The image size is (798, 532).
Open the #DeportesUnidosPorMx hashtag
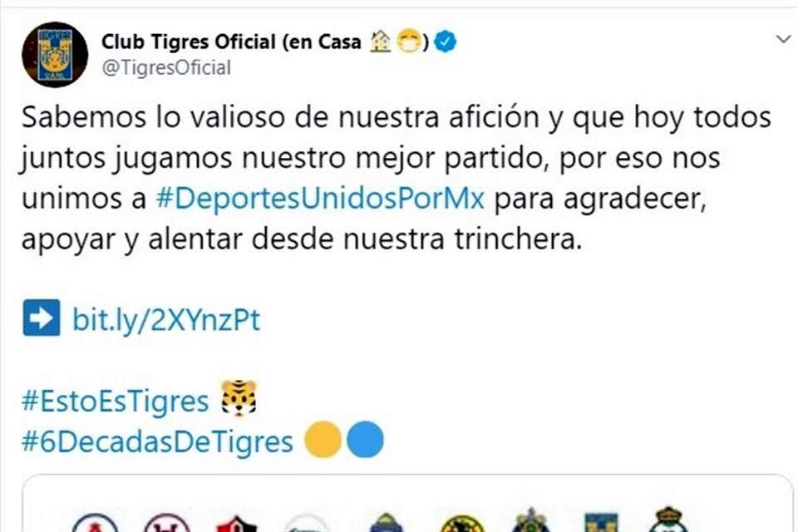click(320, 199)
